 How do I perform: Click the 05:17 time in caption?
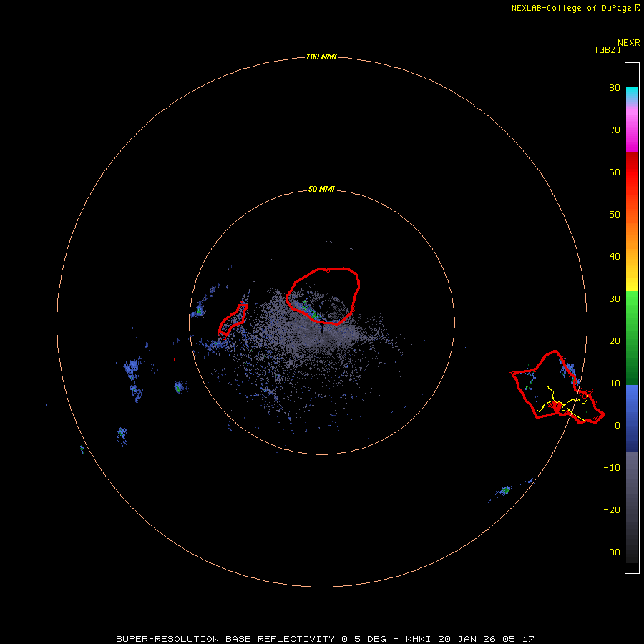point(517,639)
